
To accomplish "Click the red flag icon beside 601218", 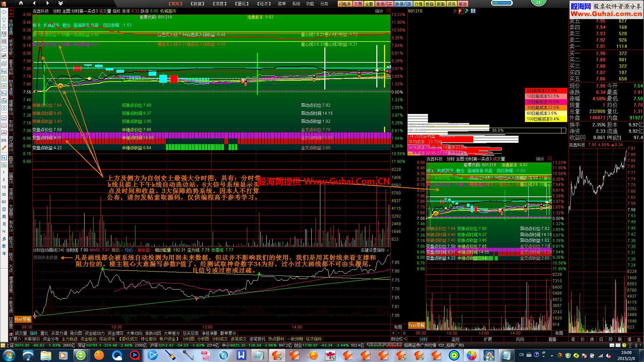I will [x=461, y=11].
